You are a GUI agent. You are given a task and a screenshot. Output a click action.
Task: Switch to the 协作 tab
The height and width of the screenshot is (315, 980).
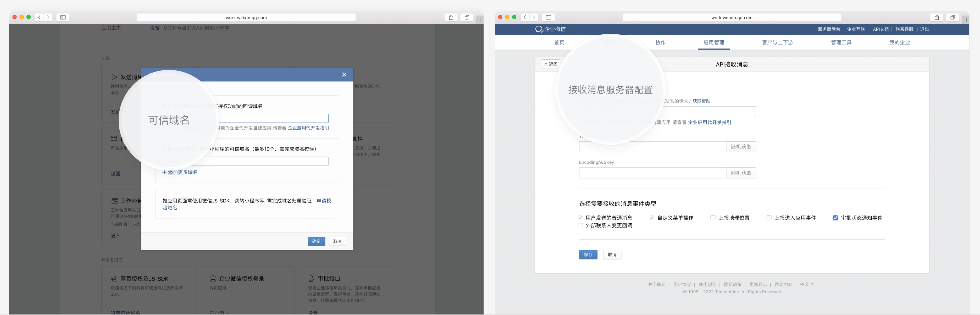pos(660,43)
